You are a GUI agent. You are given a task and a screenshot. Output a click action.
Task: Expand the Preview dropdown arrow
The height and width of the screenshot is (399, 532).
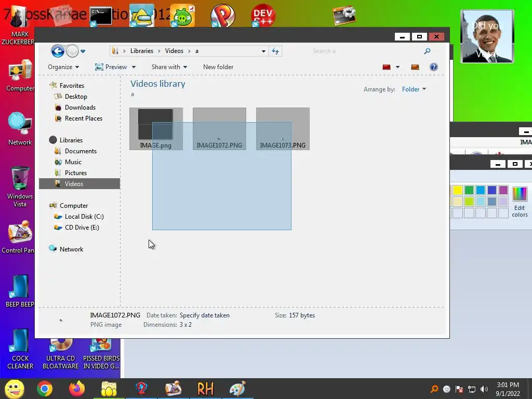tap(134, 67)
